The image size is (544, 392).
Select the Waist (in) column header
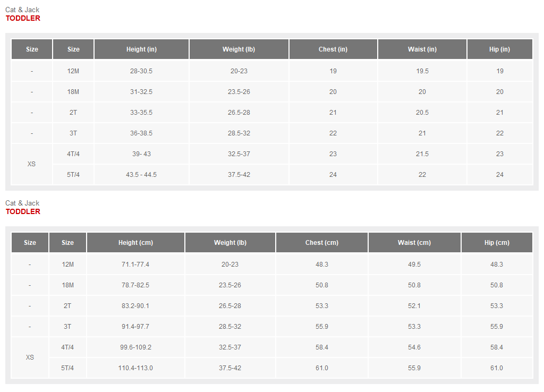click(422, 49)
